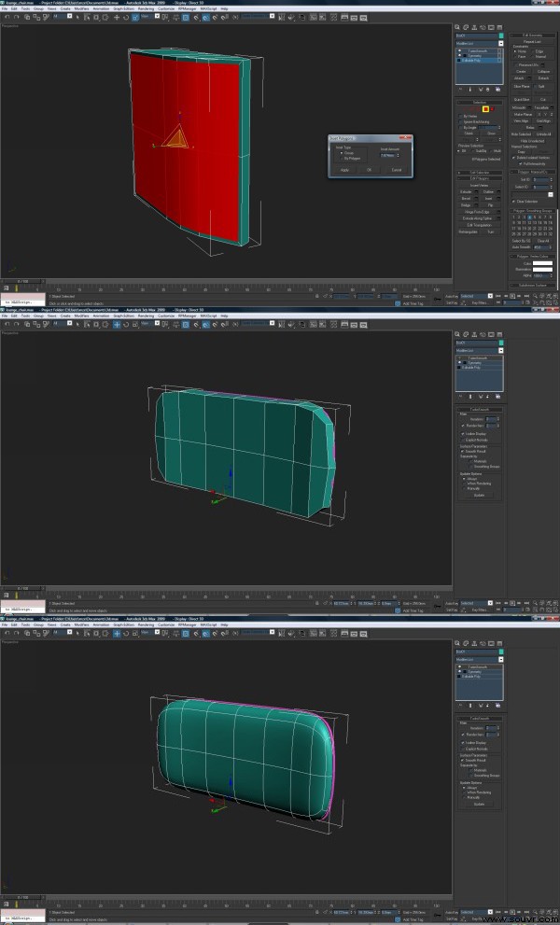Click the Set Key key icon
This screenshot has height=925, width=560.
tap(437, 299)
